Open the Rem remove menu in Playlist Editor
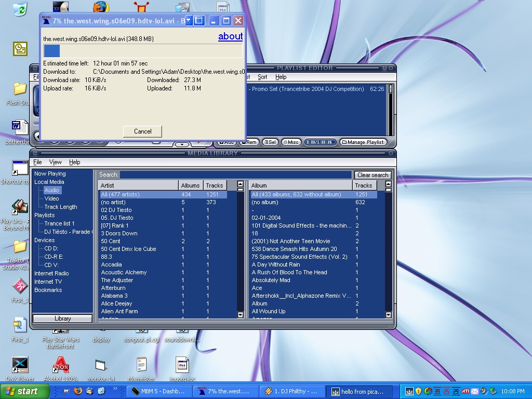Image resolution: width=532 pixels, height=399 pixels. (249, 142)
